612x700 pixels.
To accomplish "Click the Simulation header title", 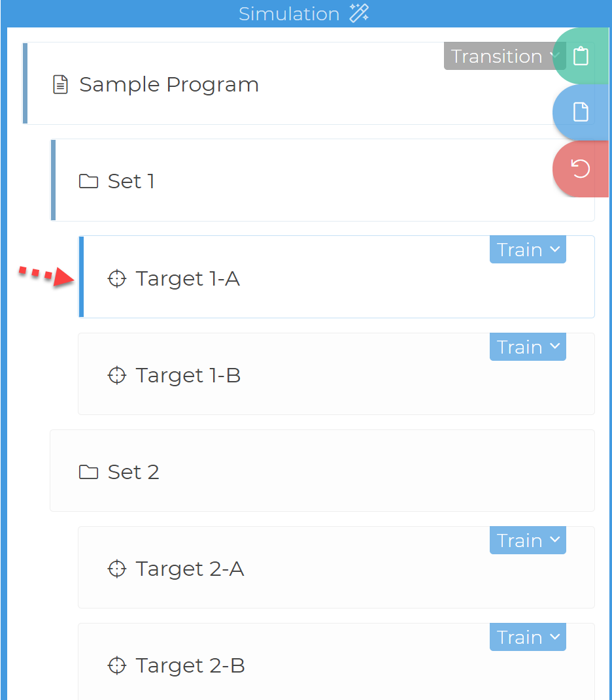I will 289,14.
